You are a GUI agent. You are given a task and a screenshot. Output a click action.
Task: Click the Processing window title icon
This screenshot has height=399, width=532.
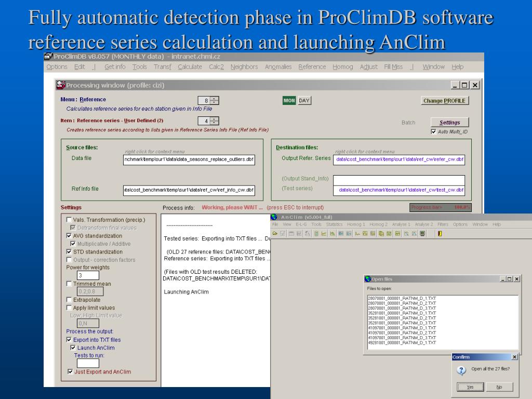coord(61,85)
